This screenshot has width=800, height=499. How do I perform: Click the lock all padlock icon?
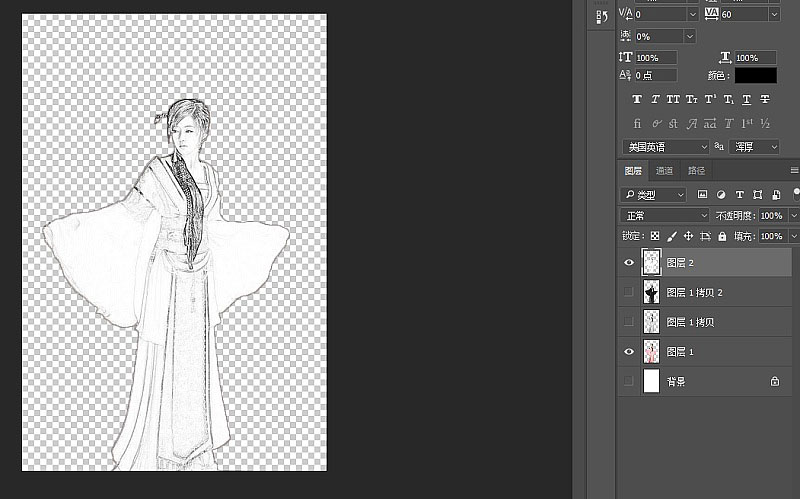click(722, 236)
